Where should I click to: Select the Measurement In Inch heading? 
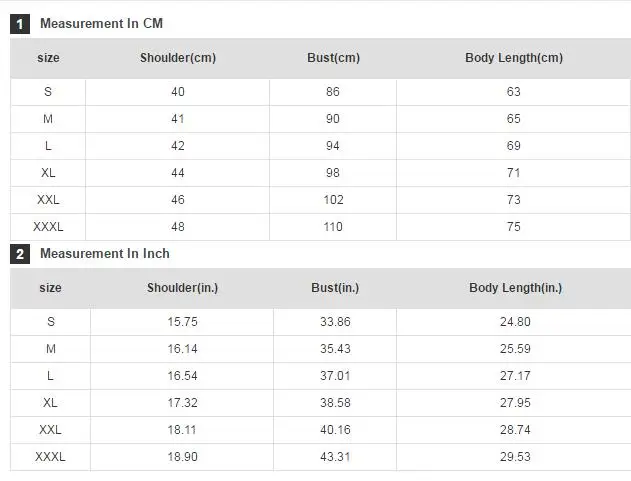[105, 254]
